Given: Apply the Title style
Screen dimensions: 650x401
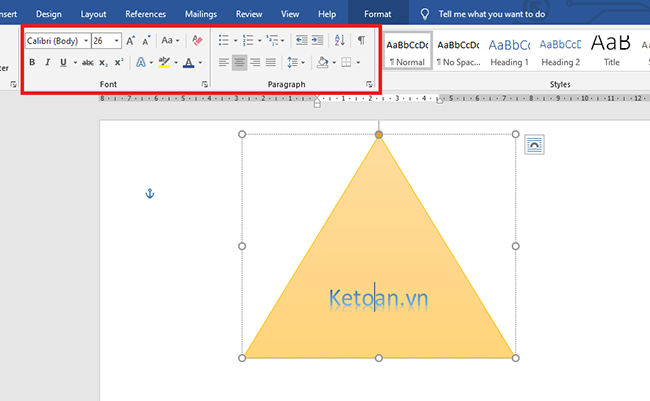Looking at the screenshot, I should [611, 50].
